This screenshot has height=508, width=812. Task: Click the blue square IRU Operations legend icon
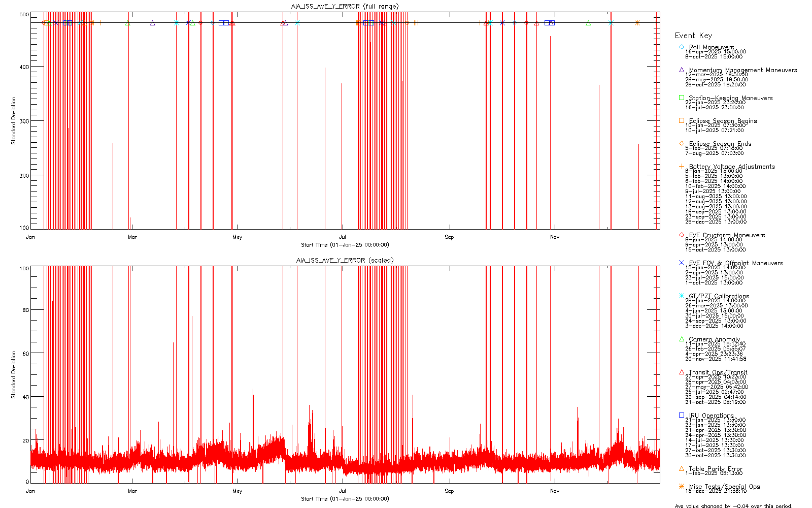[682, 415]
